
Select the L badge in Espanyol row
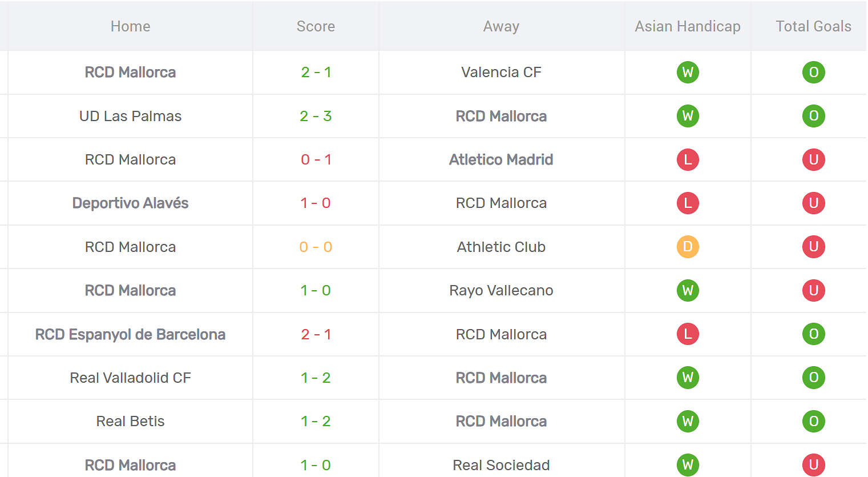pos(688,334)
